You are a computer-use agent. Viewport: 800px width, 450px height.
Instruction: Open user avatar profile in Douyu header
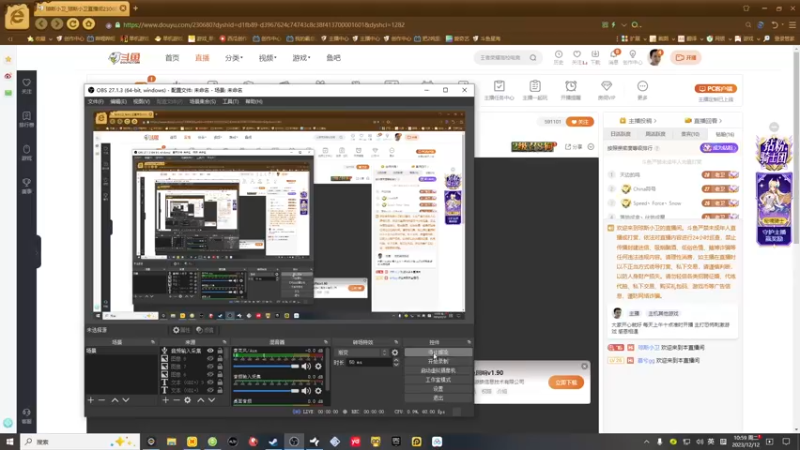click(656, 57)
